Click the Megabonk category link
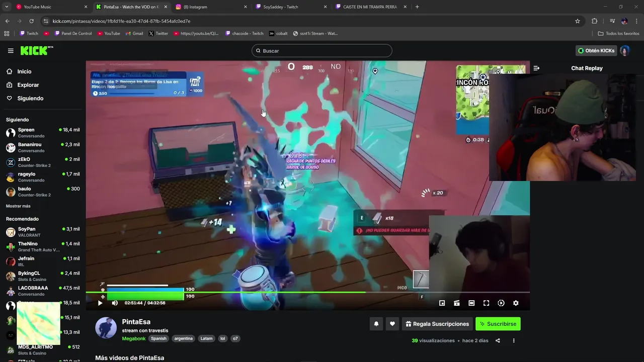 [x=134, y=338]
